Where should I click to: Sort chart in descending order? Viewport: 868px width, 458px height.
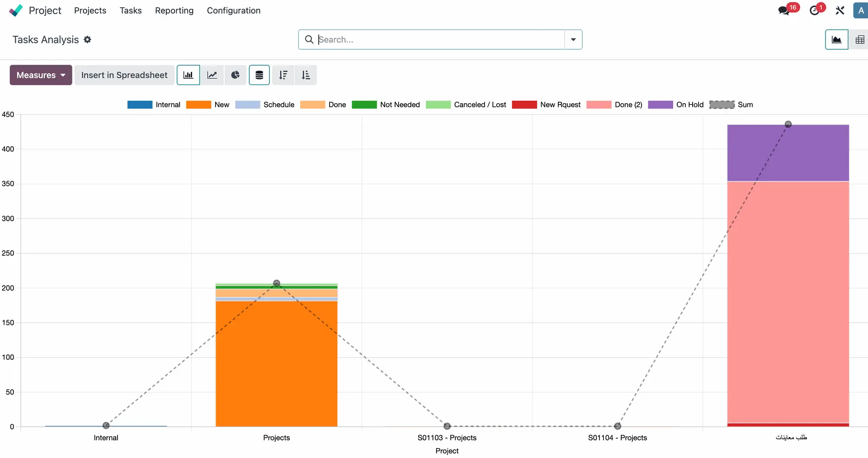(283, 75)
